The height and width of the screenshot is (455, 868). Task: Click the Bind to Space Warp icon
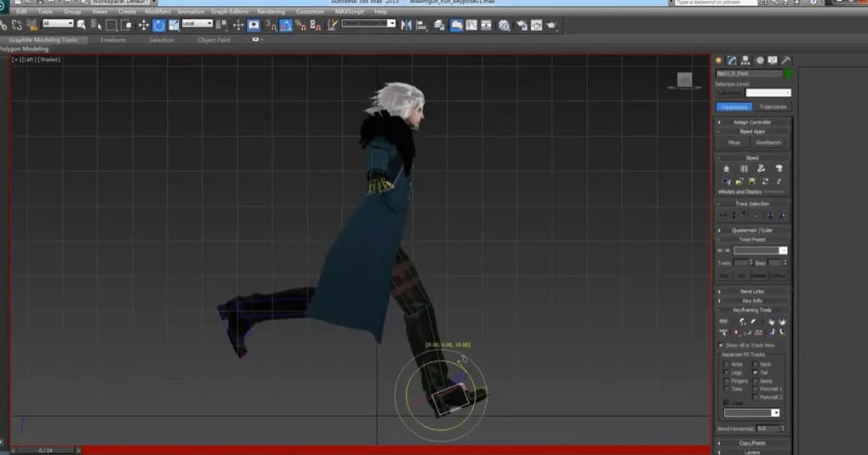click(32, 25)
